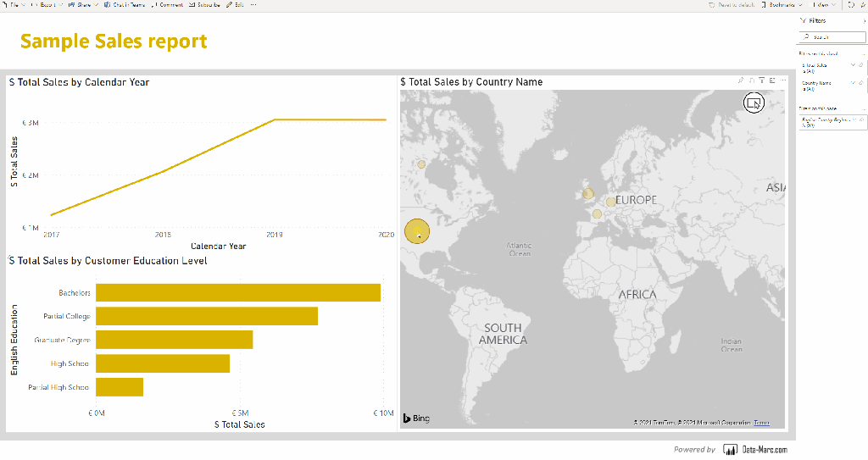Screen dimensions: 868x460
Task: Click the filter icon on map visual
Action: coord(761,80)
